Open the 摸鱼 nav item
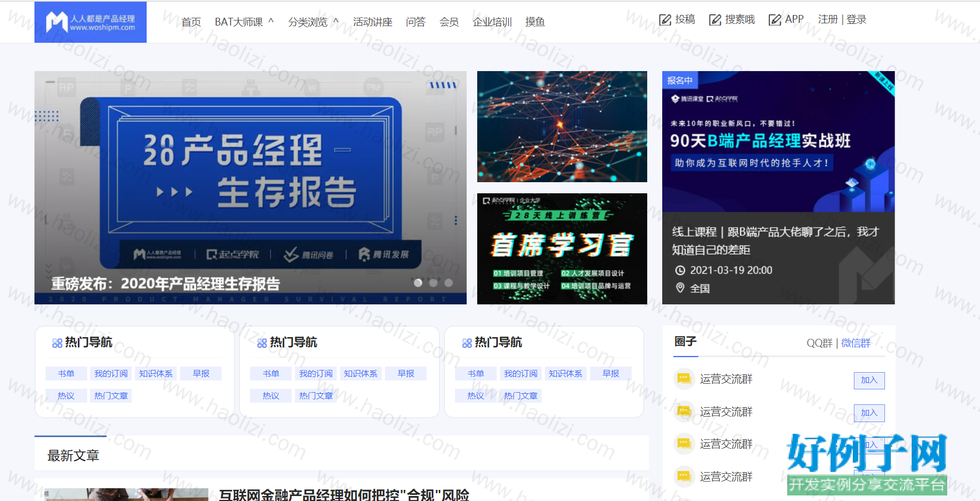Viewport: 980px width, 501px height. (x=535, y=22)
